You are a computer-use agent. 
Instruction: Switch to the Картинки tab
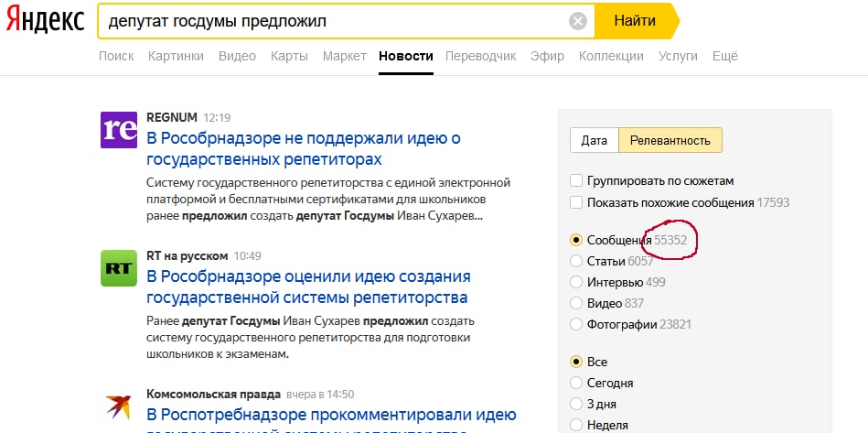point(176,56)
